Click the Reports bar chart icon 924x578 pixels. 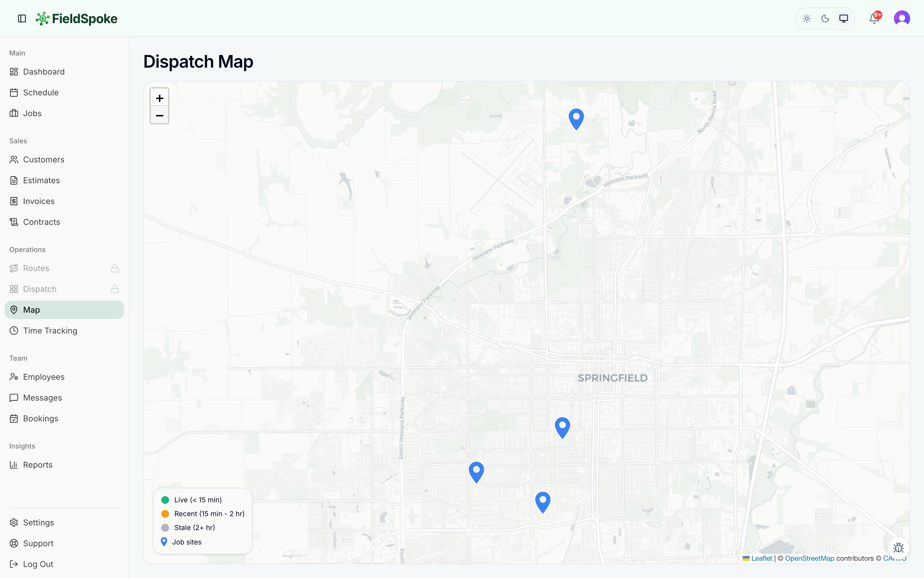(x=14, y=465)
